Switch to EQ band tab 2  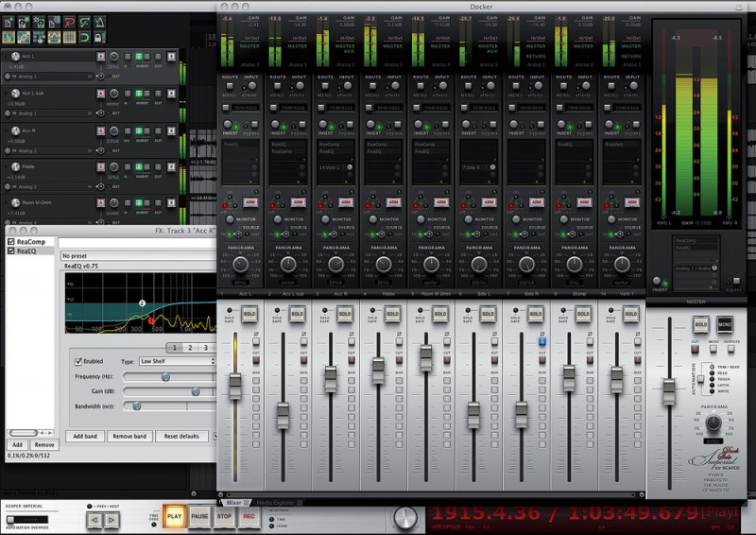point(189,347)
